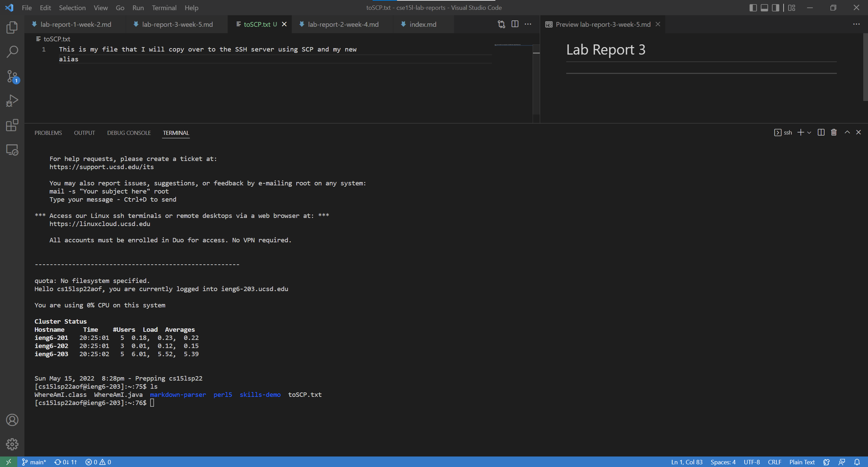Image resolution: width=868 pixels, height=467 pixels.
Task: Open the Remote Explorer icon
Action: pos(12,150)
